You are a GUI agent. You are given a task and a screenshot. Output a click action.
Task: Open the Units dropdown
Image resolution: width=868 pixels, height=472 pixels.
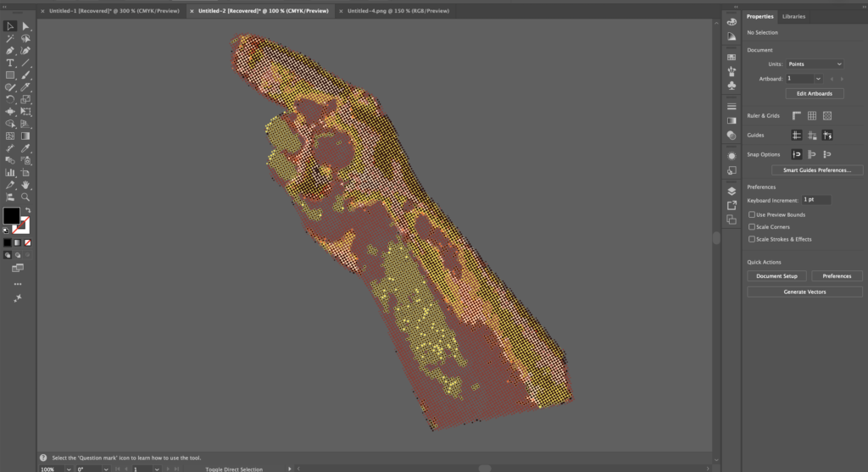(x=815, y=64)
